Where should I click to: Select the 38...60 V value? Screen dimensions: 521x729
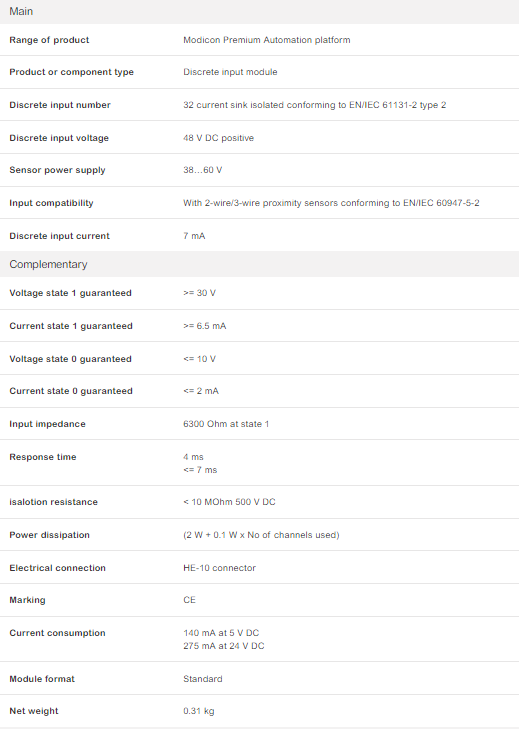click(203, 170)
